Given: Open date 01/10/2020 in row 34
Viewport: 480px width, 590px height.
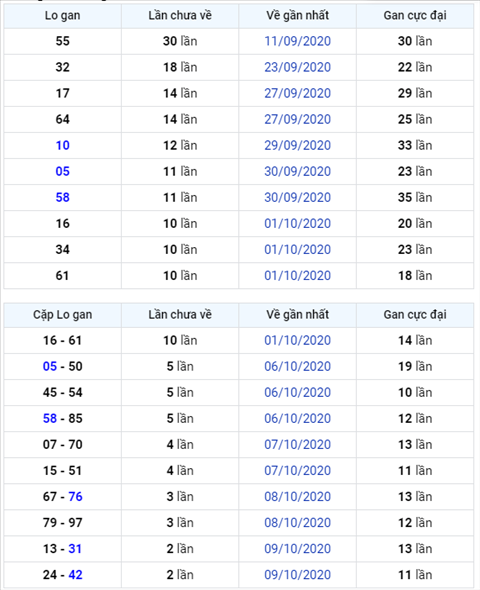Looking at the screenshot, I should 297,249.
